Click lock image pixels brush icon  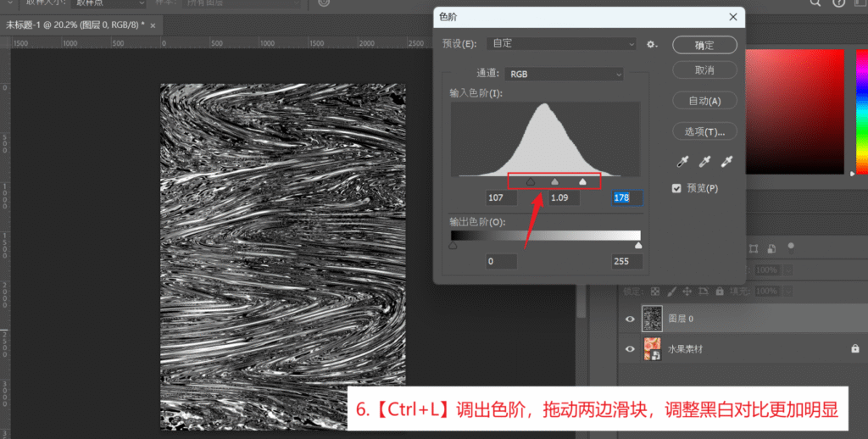(x=671, y=292)
